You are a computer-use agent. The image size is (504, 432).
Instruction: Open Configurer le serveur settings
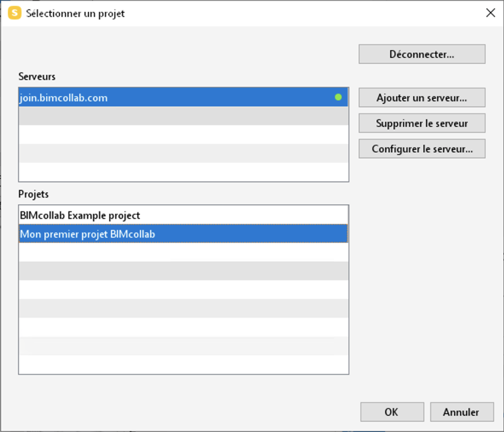pyautogui.click(x=422, y=149)
